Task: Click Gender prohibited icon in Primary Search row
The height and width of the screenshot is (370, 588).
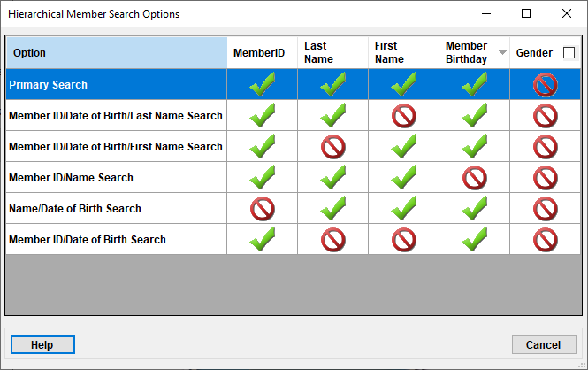Action: 546,85
